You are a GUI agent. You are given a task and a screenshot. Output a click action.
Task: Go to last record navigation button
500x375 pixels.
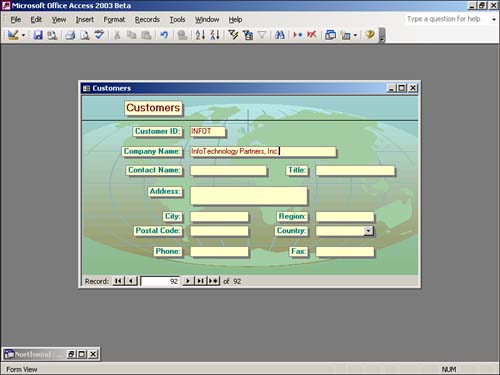200,281
